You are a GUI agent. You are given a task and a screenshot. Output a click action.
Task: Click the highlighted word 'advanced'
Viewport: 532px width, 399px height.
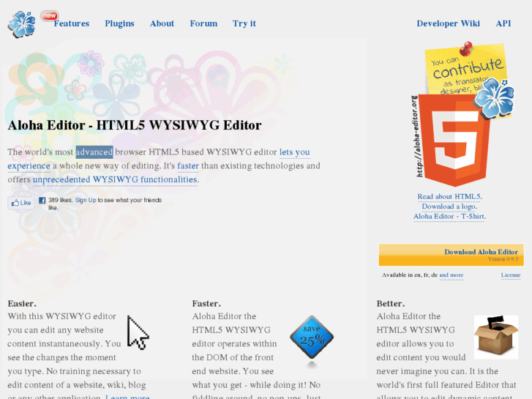click(x=94, y=152)
